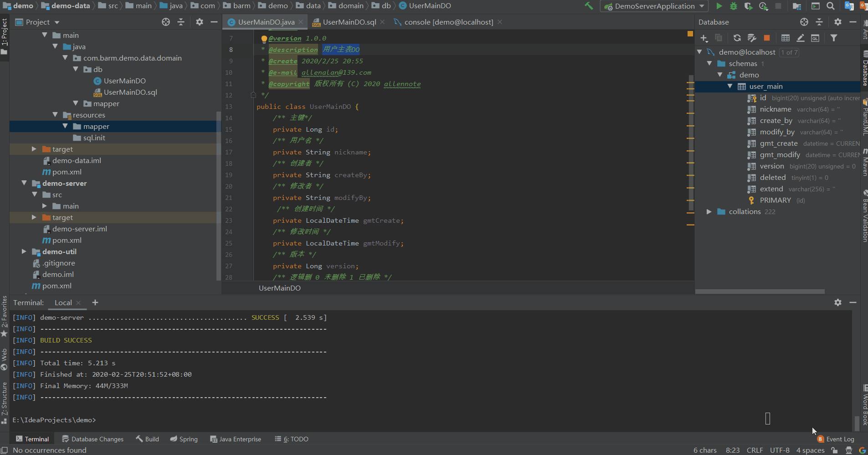Screen dimensions: 868x455
Task: Select the nickname column in user_main table
Action: 775,109
